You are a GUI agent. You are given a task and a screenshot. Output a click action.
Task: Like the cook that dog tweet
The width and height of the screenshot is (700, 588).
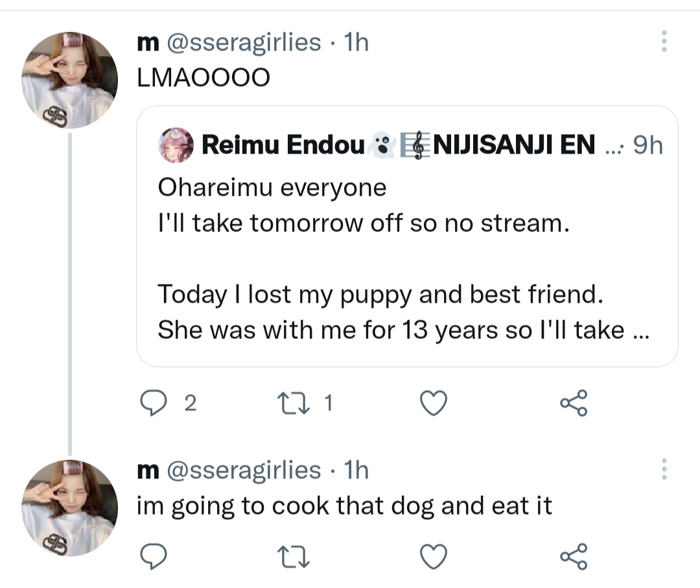[434, 556]
